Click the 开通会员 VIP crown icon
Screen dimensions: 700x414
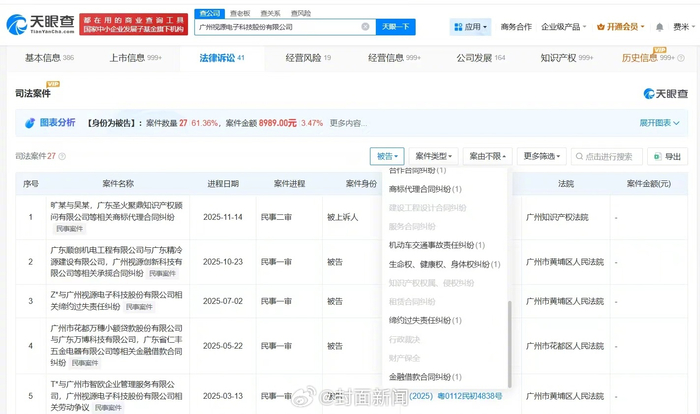(601, 27)
